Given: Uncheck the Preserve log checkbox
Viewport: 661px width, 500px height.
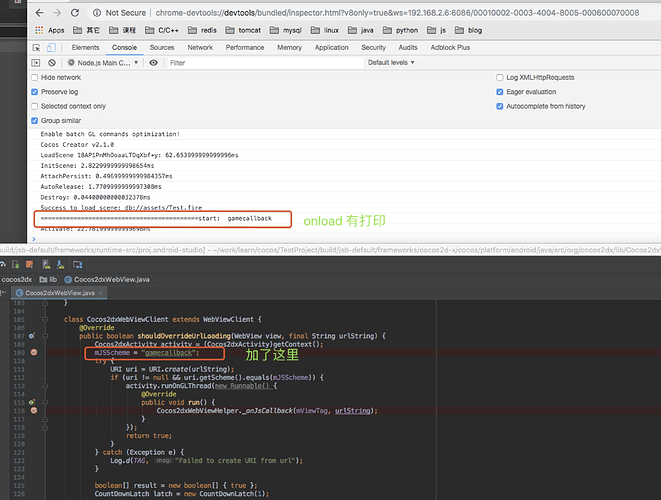Looking at the screenshot, I should [x=36, y=91].
